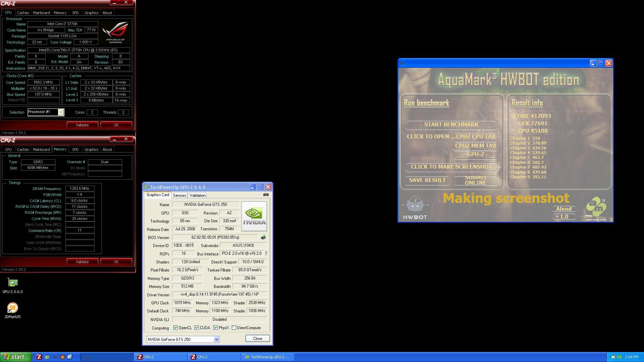Click the 2:04 PM clock

(x=631, y=357)
